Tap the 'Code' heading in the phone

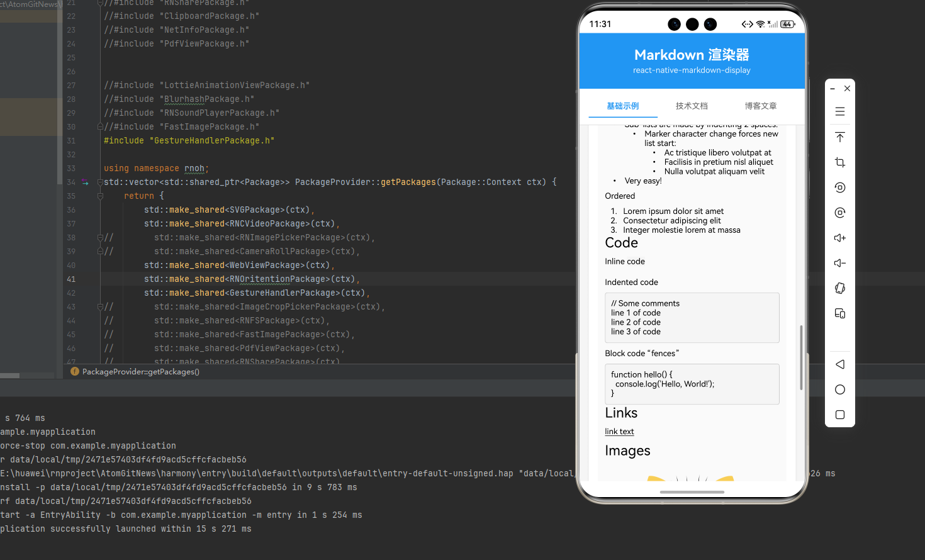coord(622,243)
